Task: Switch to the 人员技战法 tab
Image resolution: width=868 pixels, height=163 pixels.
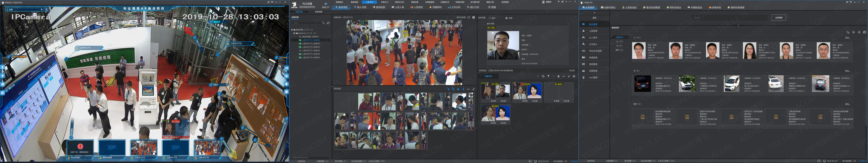Action: click(x=629, y=7)
